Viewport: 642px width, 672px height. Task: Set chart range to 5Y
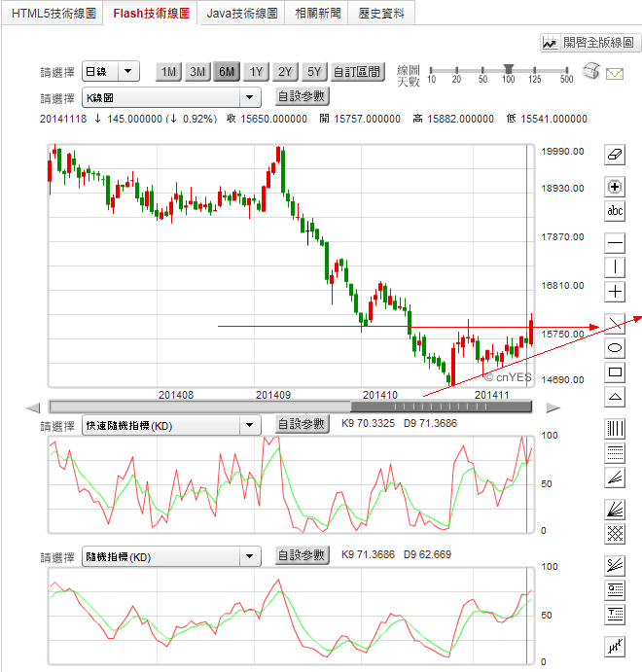click(x=314, y=72)
